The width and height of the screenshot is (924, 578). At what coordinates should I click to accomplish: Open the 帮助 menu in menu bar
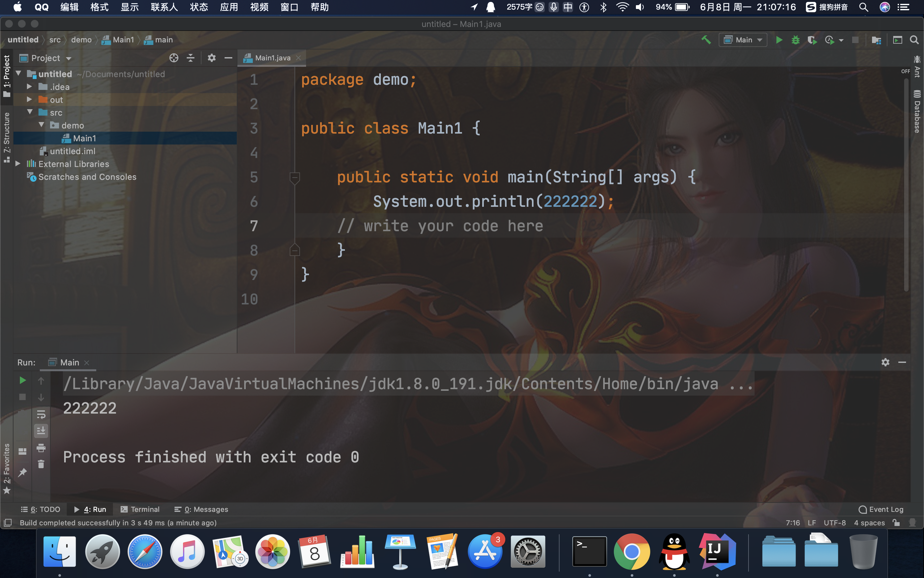point(320,7)
